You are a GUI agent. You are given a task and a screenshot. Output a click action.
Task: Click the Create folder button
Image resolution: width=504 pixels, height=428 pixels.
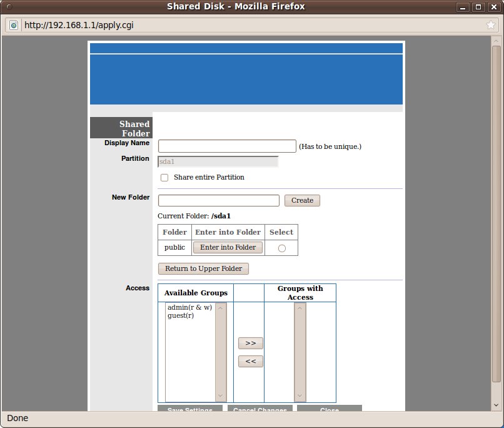[x=302, y=200]
